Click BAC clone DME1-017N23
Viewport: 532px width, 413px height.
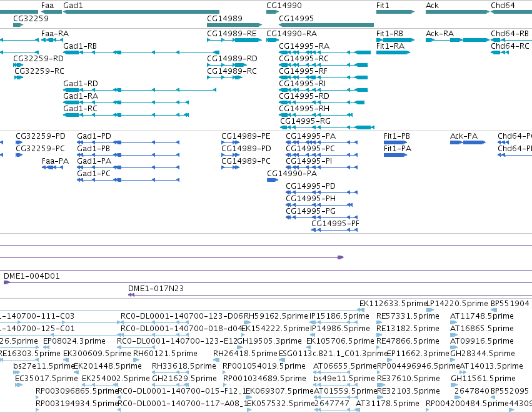(x=156, y=289)
